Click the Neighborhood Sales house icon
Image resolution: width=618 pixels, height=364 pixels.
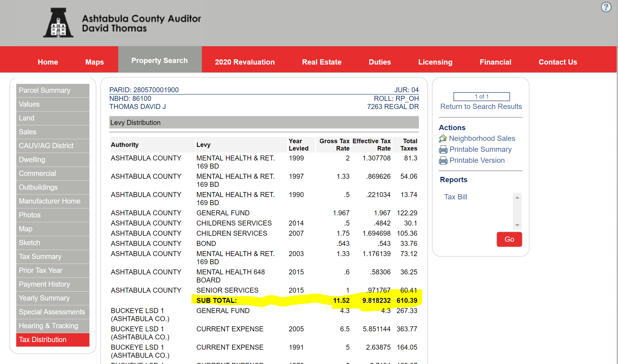click(443, 138)
